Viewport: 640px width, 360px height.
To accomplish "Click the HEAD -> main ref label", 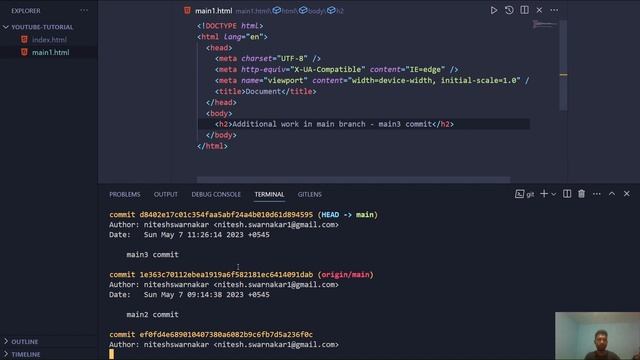I will pos(347,215).
